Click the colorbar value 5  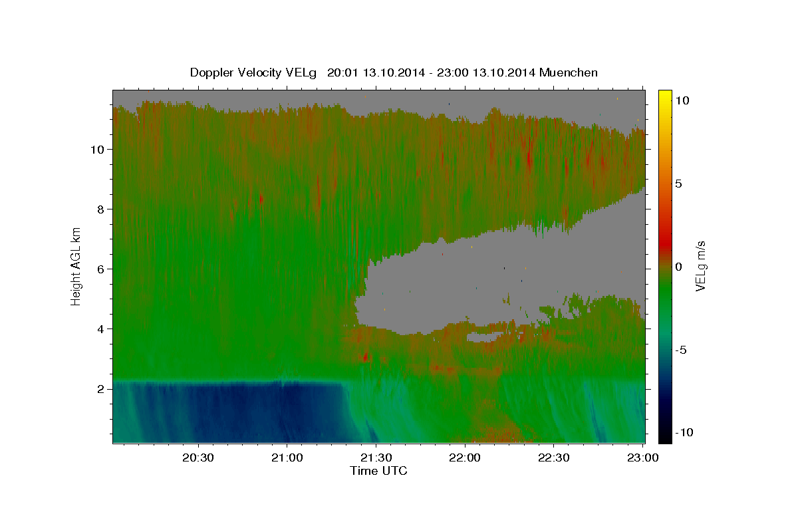click(680, 184)
